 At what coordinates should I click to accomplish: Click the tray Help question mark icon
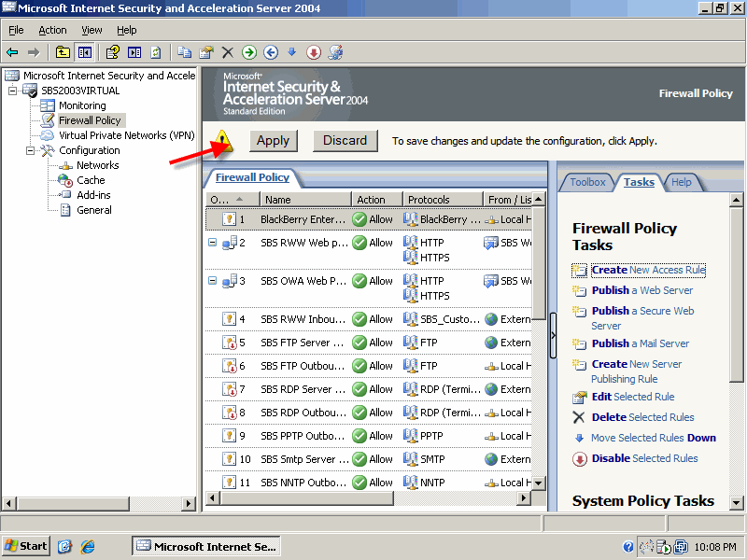tap(628, 547)
